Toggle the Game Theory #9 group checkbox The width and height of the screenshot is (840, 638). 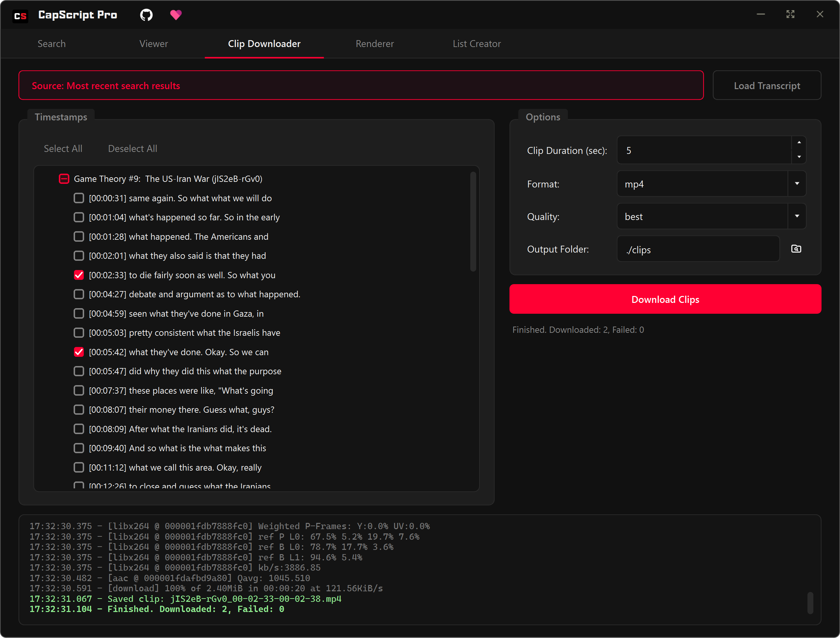(x=64, y=179)
